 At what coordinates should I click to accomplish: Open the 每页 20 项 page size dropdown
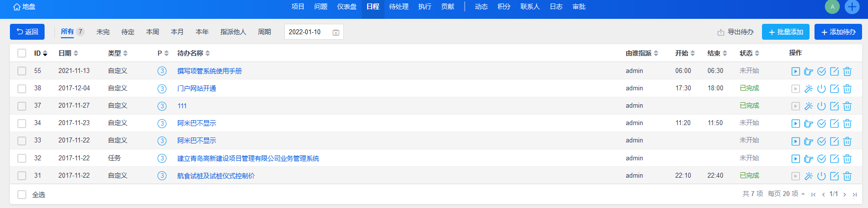pos(786,194)
